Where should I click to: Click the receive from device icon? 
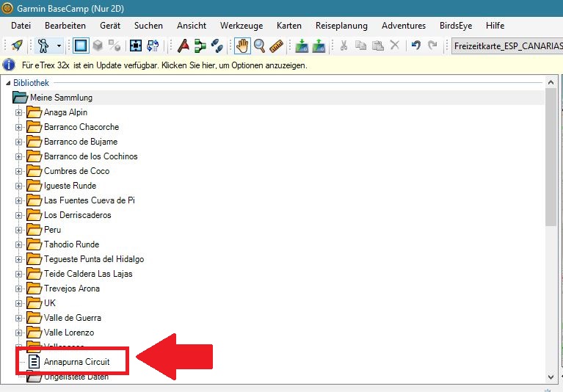point(319,46)
